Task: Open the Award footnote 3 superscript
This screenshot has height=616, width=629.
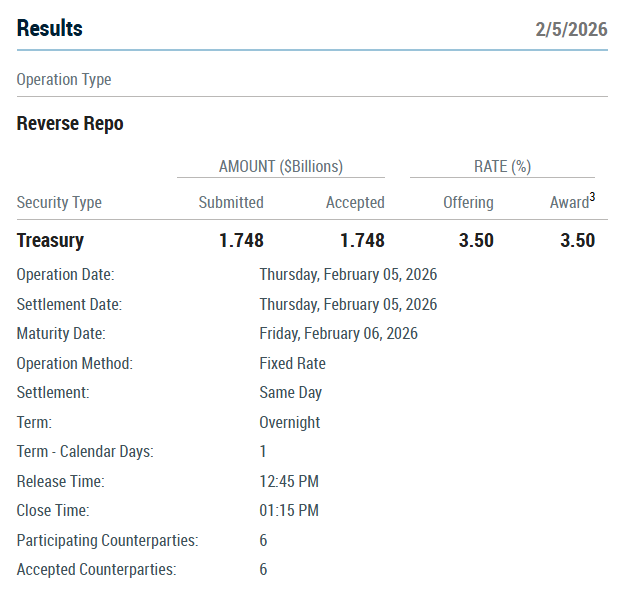Action: pyautogui.click(x=592, y=197)
